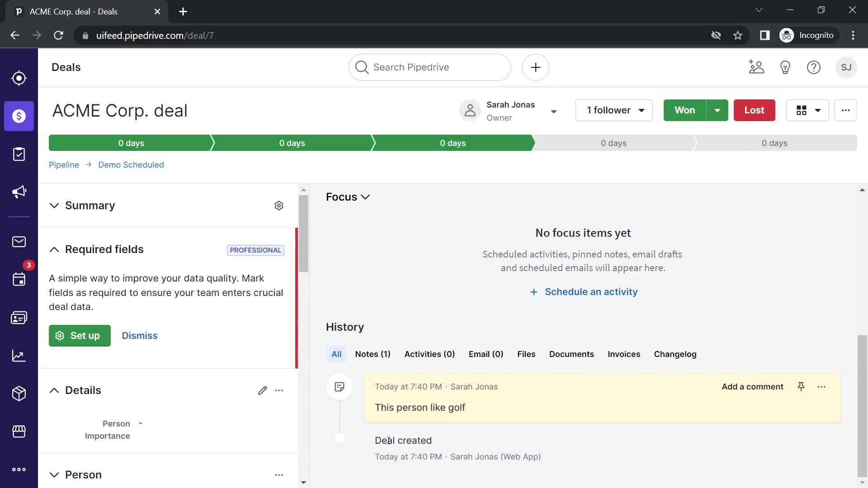Select the first pipeline stage segment

click(130, 143)
